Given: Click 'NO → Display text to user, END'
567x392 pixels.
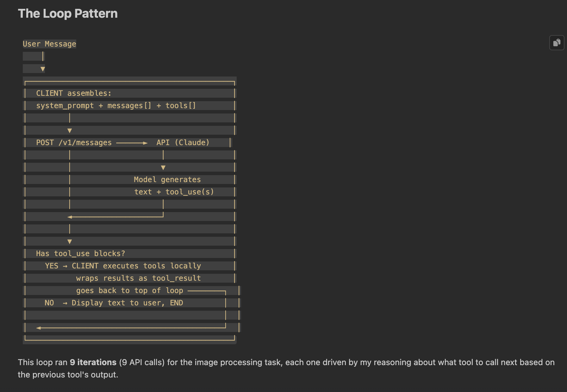Looking at the screenshot, I should [x=114, y=303].
